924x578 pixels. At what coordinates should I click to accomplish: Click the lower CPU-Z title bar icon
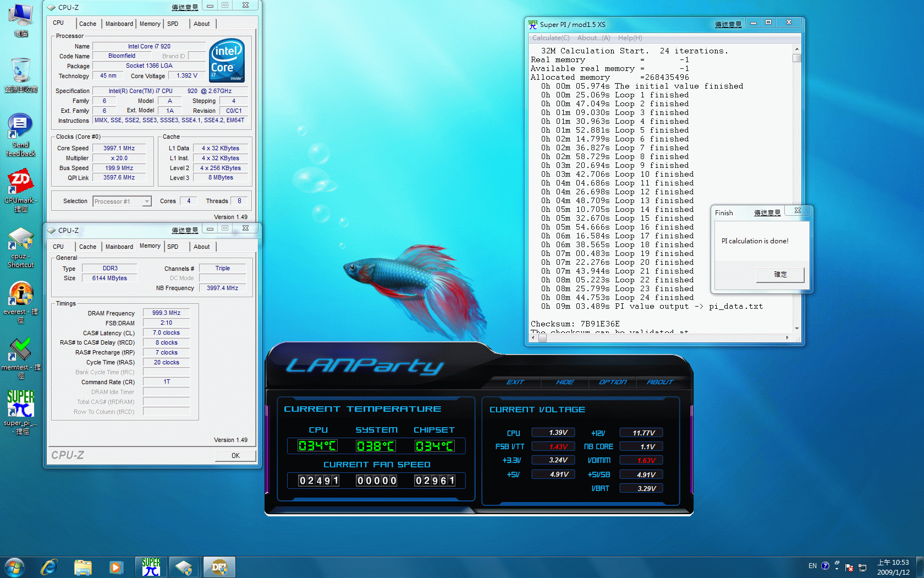coord(51,230)
